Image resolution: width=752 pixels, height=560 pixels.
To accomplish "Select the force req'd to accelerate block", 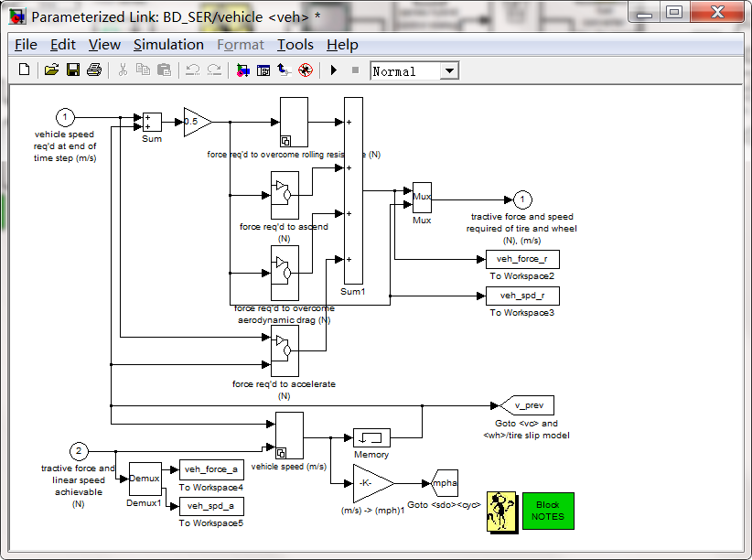I will pos(285,350).
